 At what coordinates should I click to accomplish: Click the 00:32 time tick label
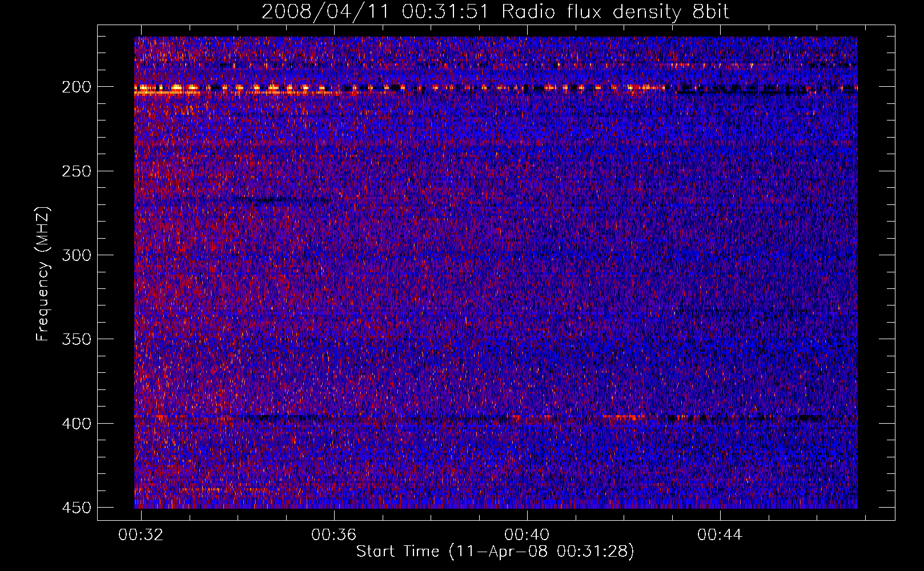coord(140,535)
